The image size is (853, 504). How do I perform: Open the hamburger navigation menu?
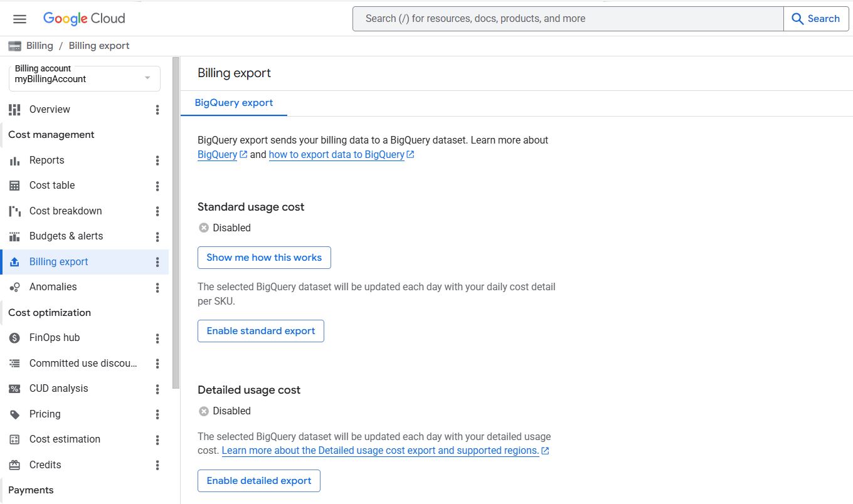tap(19, 19)
